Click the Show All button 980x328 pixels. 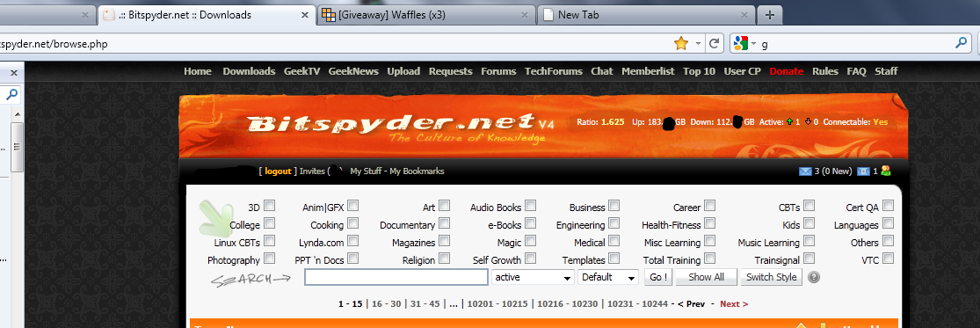(x=707, y=277)
